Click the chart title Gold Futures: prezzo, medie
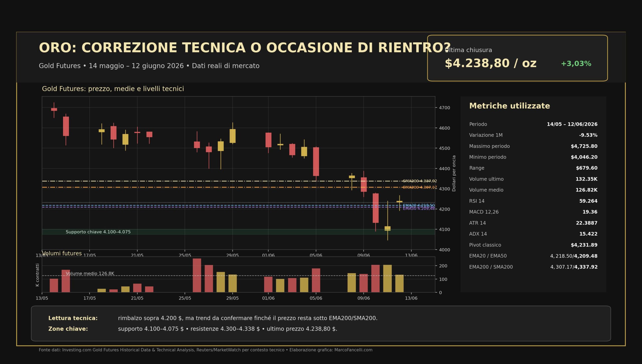The width and height of the screenshot is (642, 364). pyautogui.click(x=113, y=89)
